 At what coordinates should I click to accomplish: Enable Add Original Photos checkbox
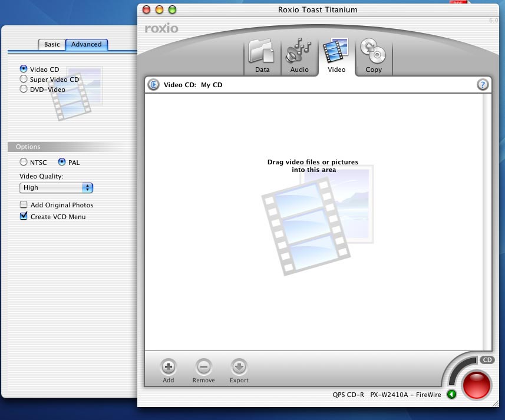click(x=24, y=204)
